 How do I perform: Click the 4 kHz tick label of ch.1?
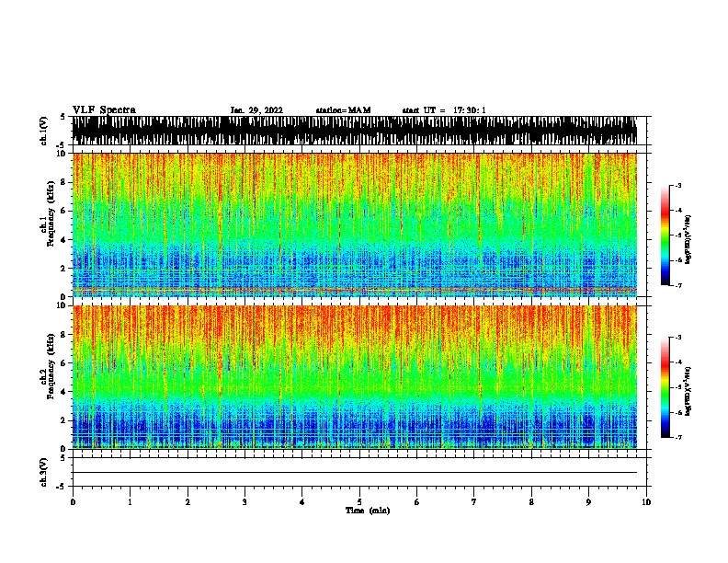63,240
